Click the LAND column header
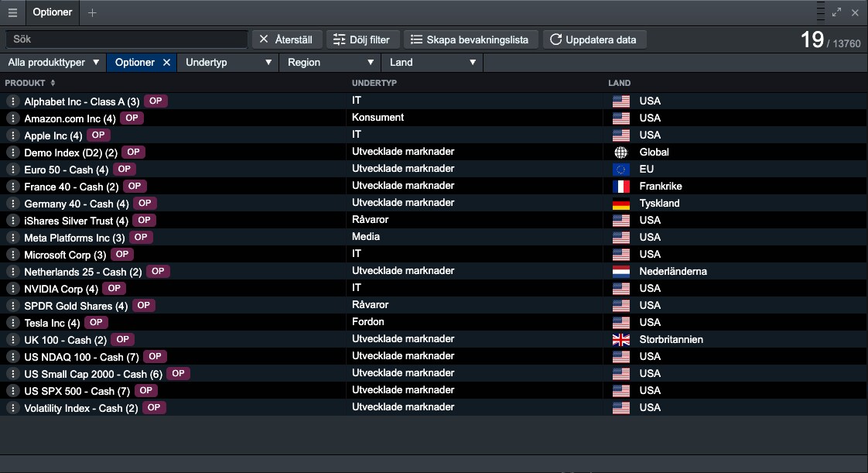Screen dimensions: 868x473 coord(619,83)
